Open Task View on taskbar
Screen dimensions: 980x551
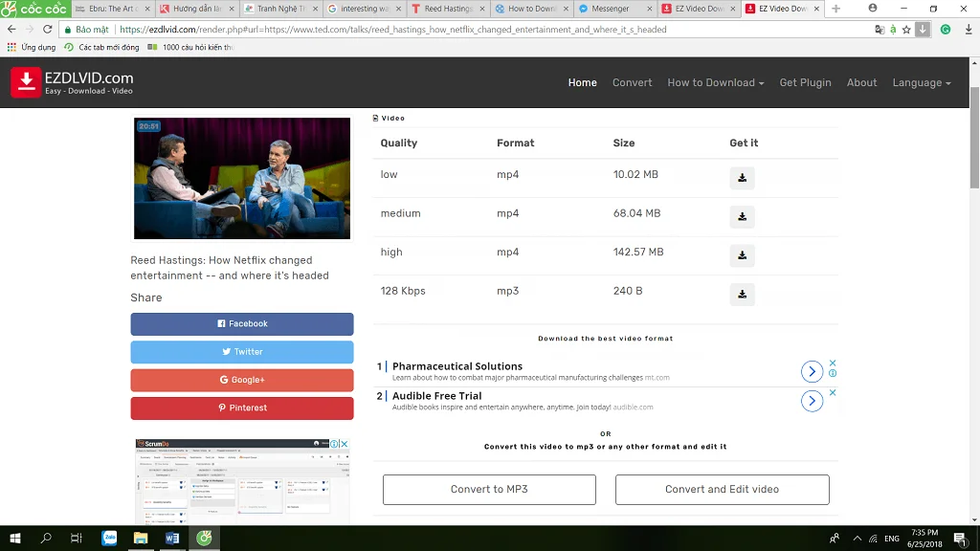(77, 538)
